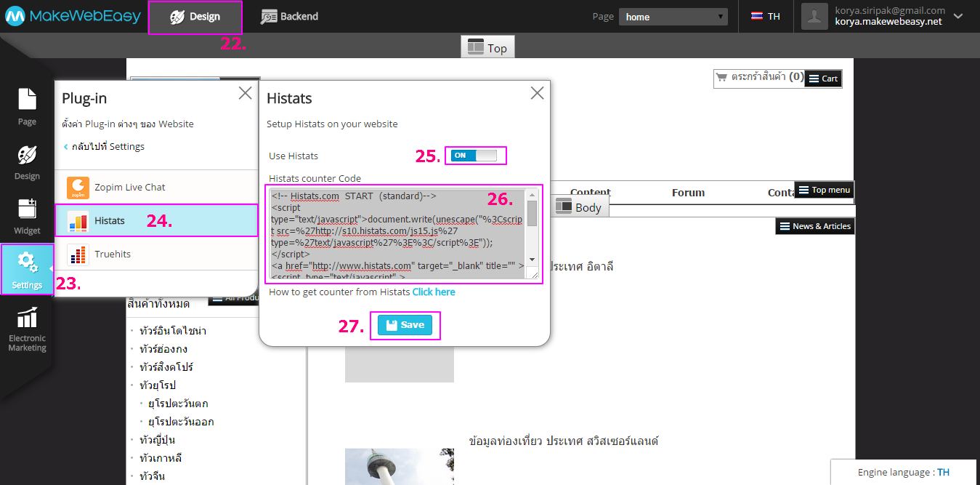Open the Widget sidebar panel

tap(27, 216)
